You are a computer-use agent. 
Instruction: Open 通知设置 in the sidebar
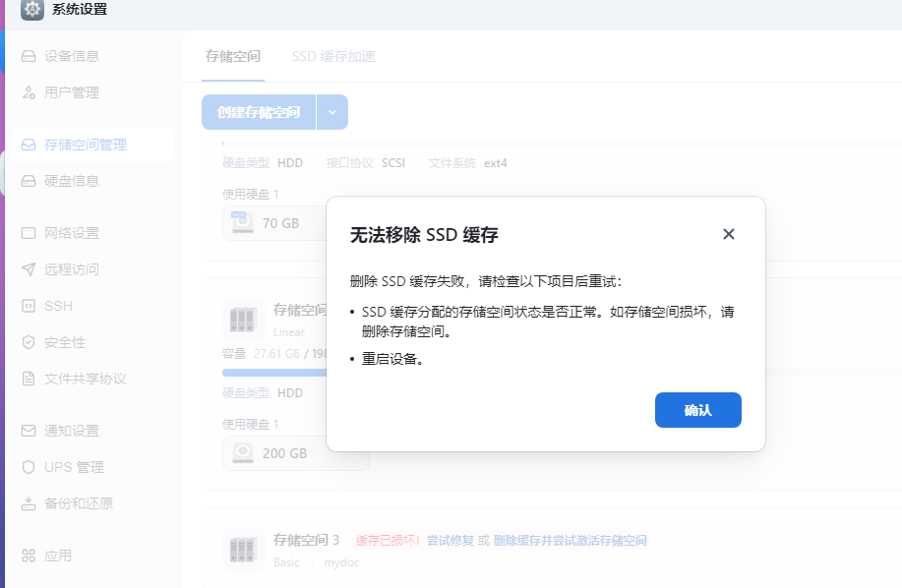pos(27,431)
